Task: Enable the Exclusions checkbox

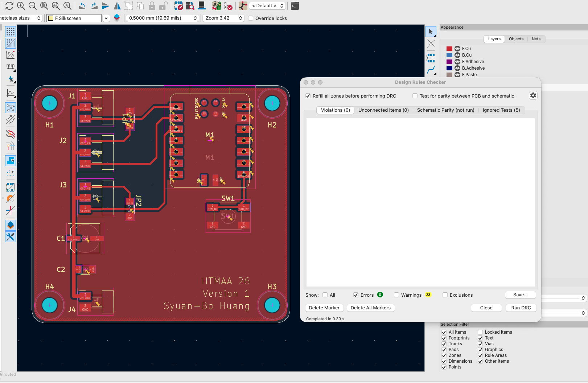Action: coord(445,295)
